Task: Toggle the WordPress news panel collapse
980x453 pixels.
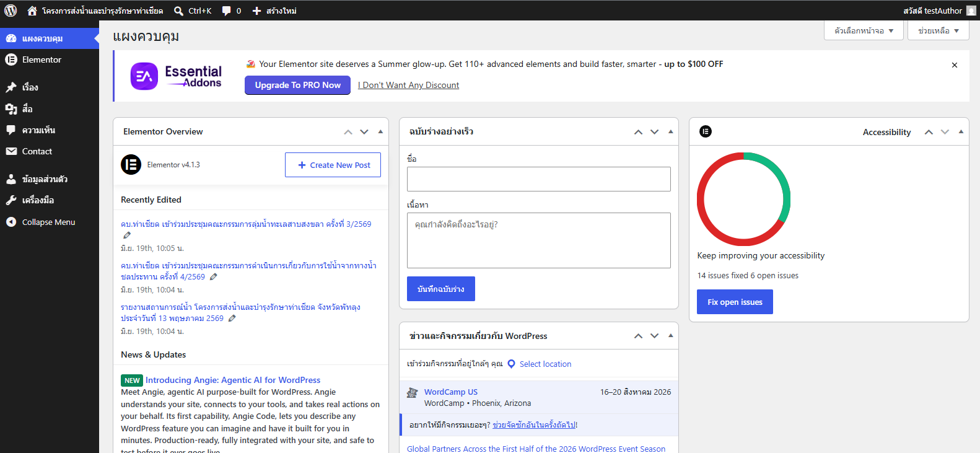Action: tap(670, 335)
